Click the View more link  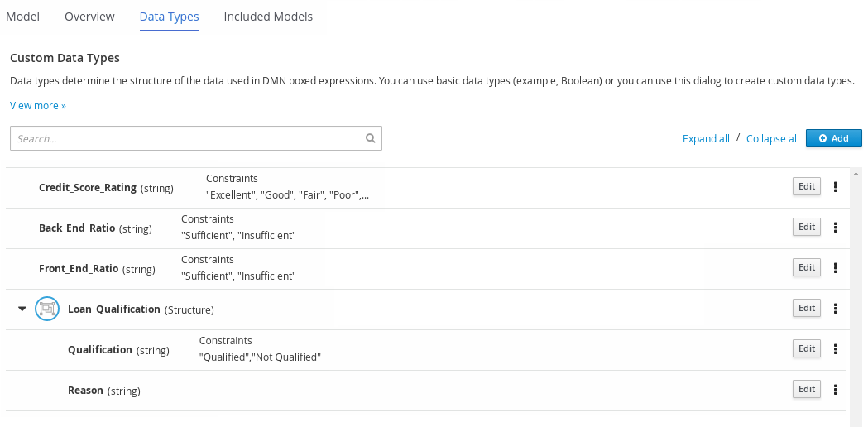tap(38, 106)
